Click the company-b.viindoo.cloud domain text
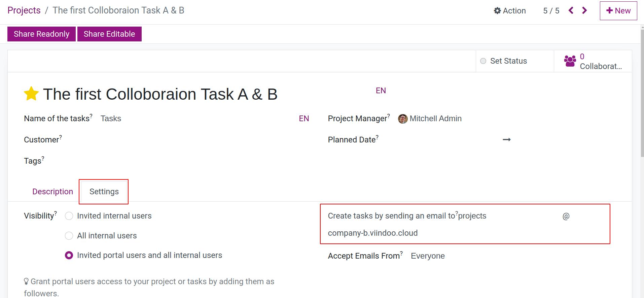644x298 pixels. coord(373,233)
